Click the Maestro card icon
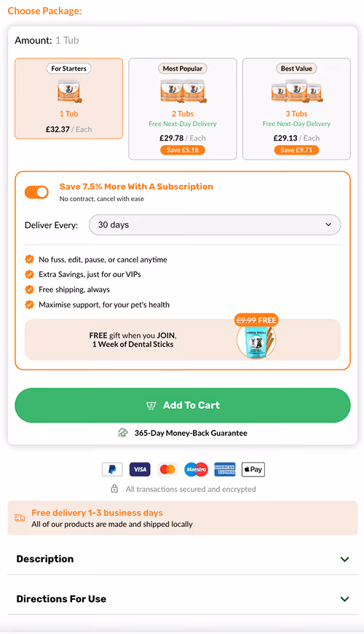Viewport: 364px width, 634px height. click(196, 469)
